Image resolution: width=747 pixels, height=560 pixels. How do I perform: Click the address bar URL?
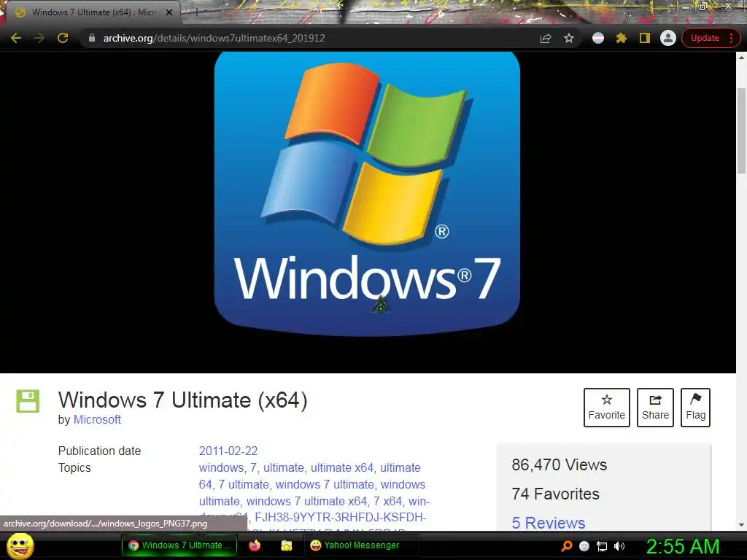click(214, 38)
